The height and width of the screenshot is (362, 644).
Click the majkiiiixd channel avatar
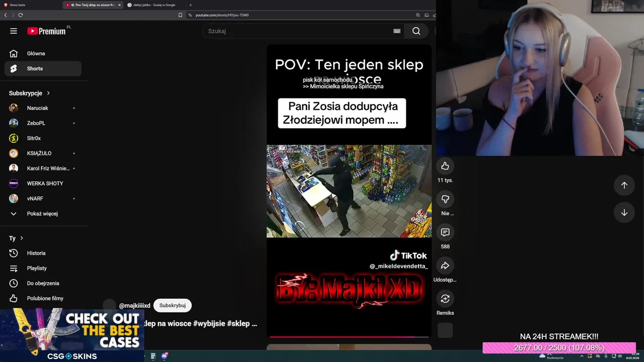click(109, 305)
